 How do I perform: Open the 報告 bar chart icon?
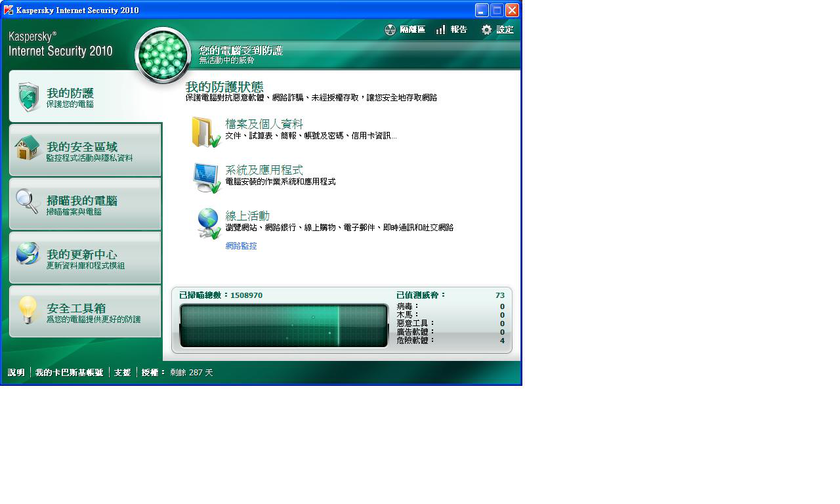click(x=440, y=30)
